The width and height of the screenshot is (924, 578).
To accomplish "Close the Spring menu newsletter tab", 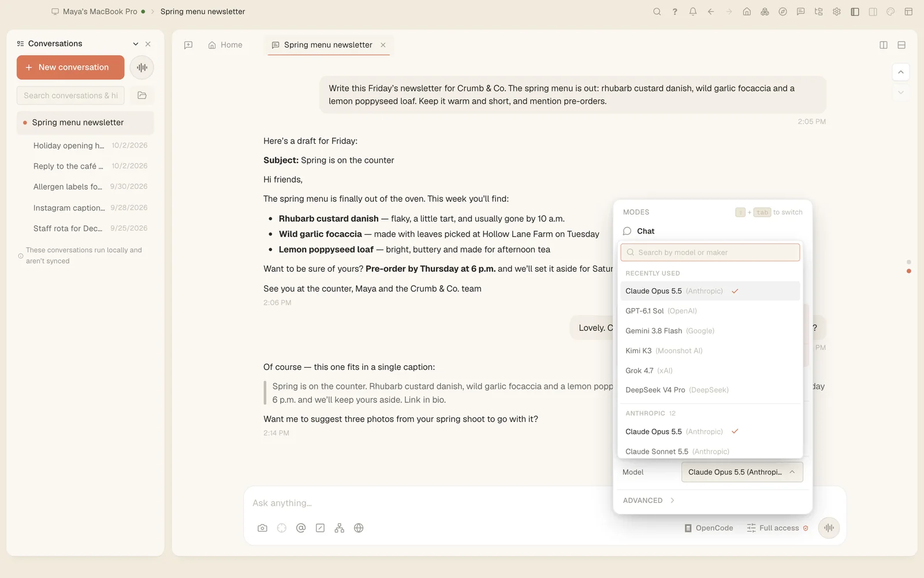I will coord(383,45).
